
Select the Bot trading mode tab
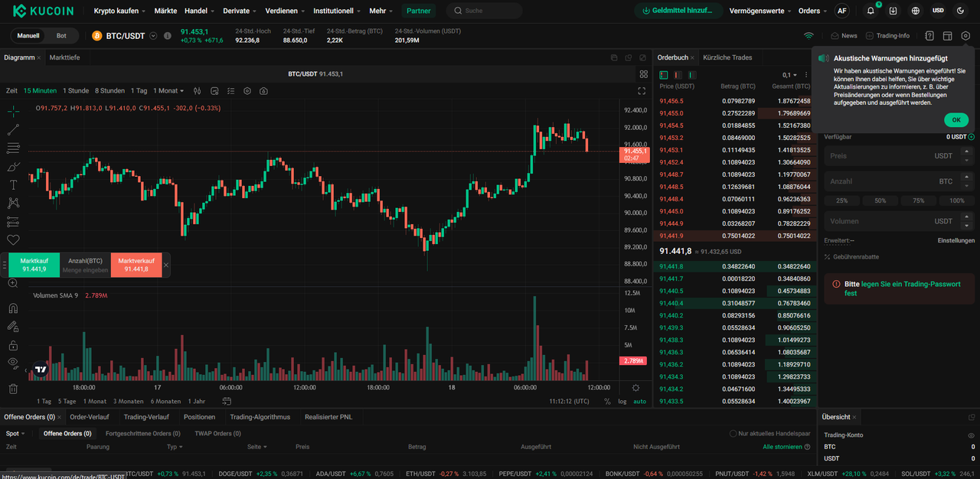tap(61, 36)
